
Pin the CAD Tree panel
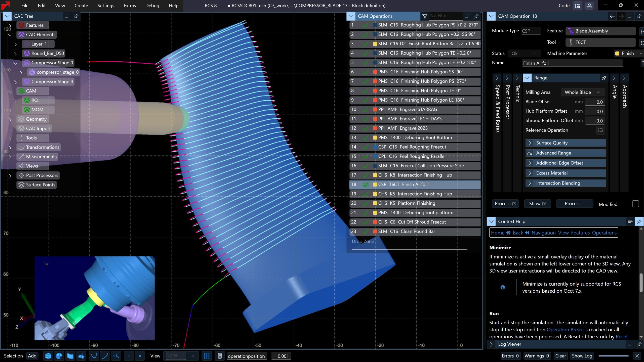pos(76,16)
